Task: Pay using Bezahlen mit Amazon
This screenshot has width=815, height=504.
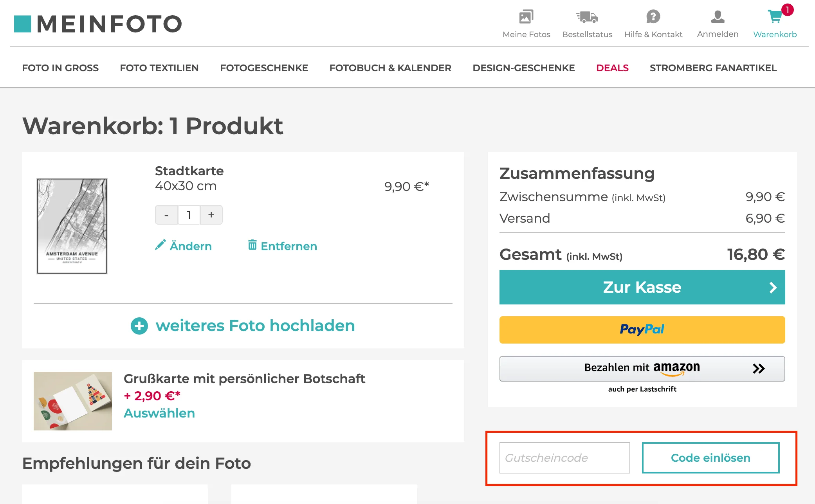Action: pos(642,368)
